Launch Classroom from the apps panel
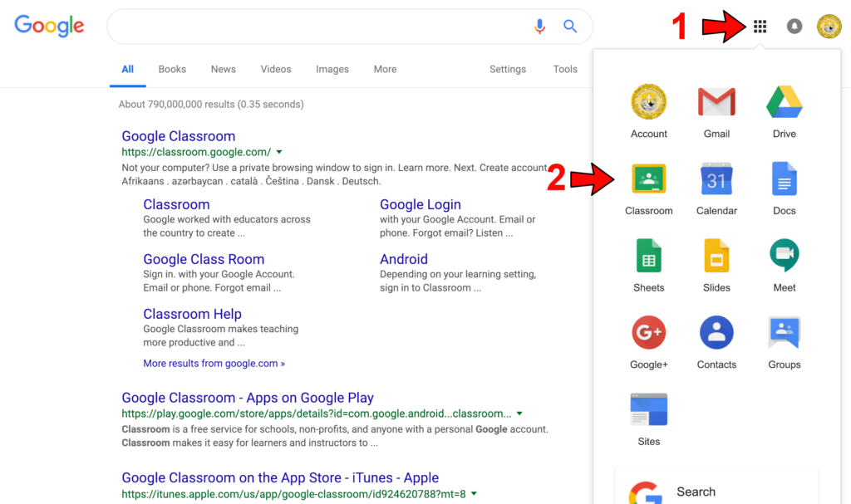This screenshot has height=504, width=851. 648,188
